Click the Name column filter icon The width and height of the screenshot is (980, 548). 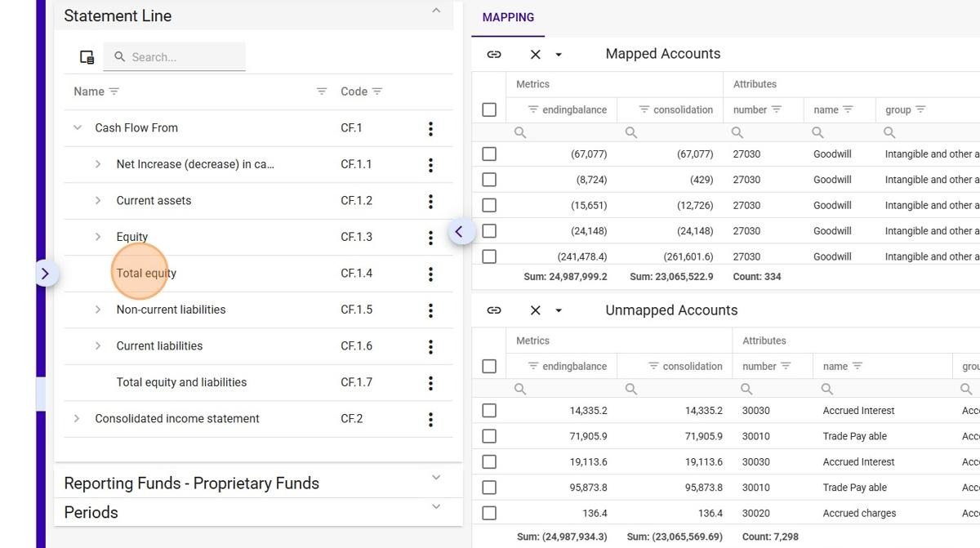tap(114, 91)
